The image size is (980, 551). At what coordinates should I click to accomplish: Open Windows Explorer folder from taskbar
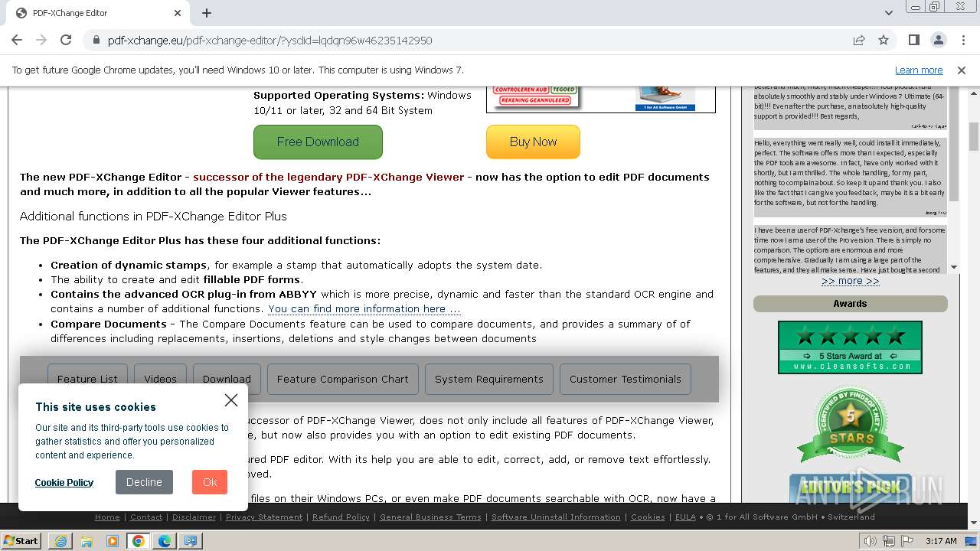click(x=87, y=541)
